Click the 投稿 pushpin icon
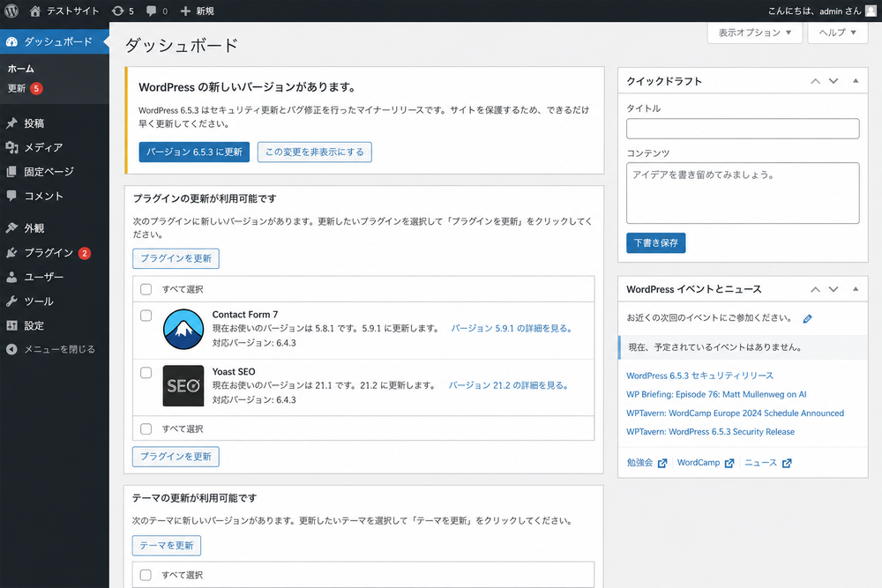The width and height of the screenshot is (882, 588). [x=11, y=123]
